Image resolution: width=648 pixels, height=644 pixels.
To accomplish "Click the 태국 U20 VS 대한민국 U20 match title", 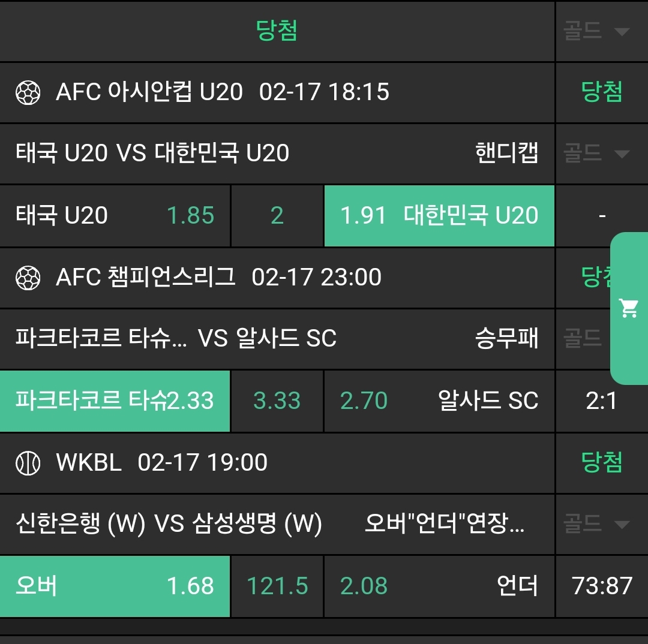I will (152, 154).
